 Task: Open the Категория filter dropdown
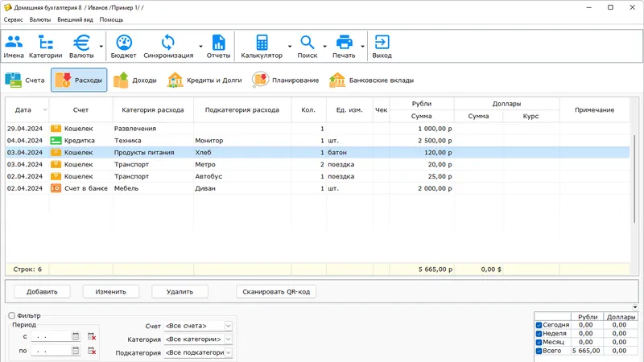[229, 339]
